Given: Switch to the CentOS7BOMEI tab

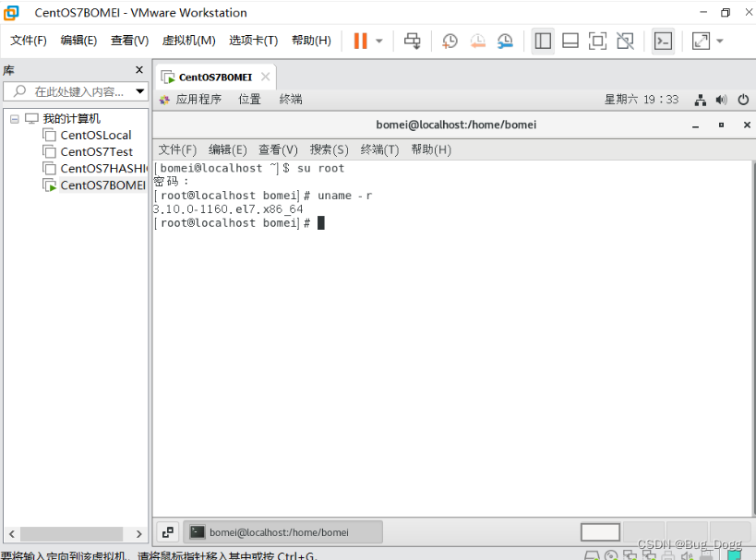Looking at the screenshot, I should 215,77.
